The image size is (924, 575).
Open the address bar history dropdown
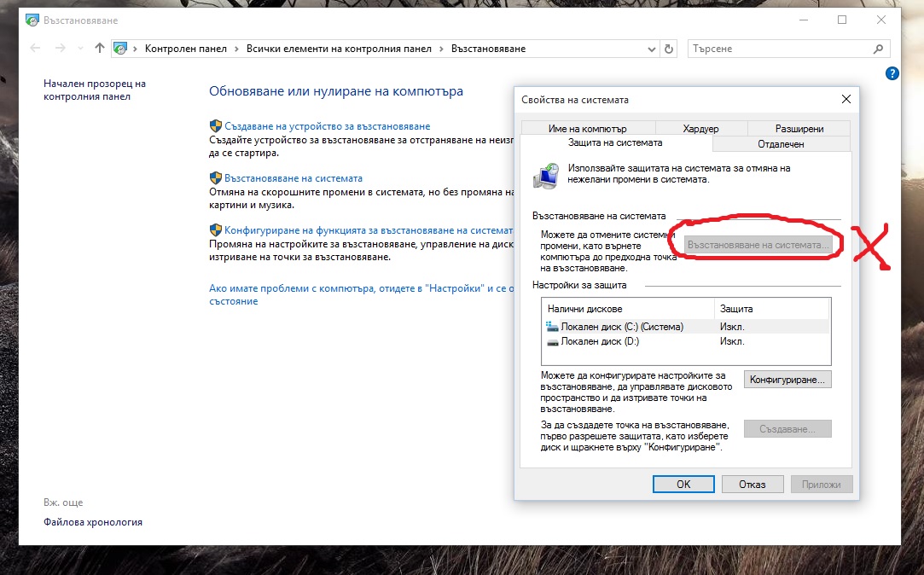(x=653, y=49)
